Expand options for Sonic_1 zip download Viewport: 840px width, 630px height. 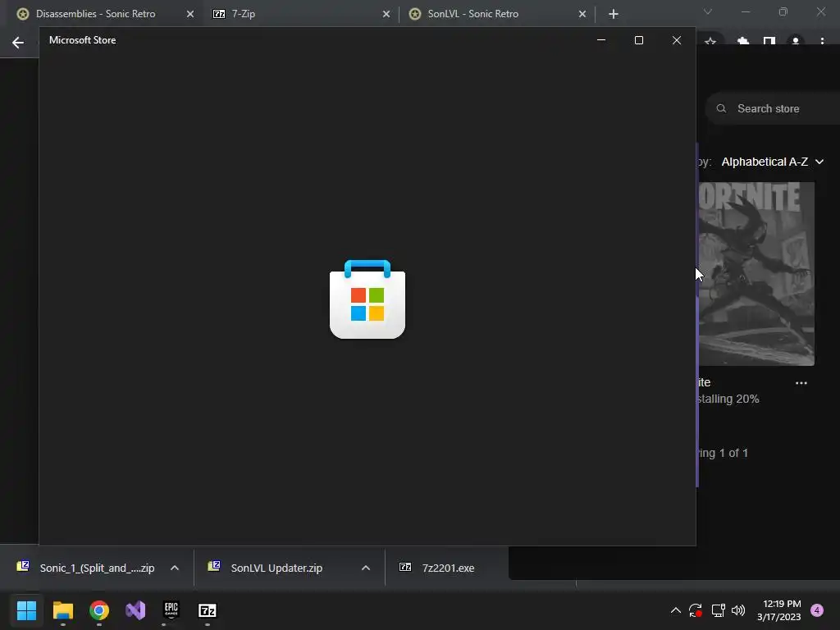point(175,568)
